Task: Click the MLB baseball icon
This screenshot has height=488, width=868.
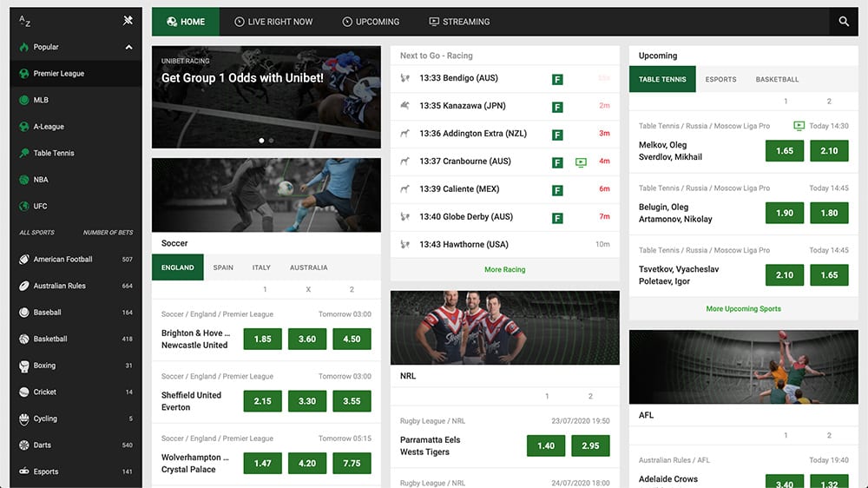Action: pyautogui.click(x=23, y=100)
